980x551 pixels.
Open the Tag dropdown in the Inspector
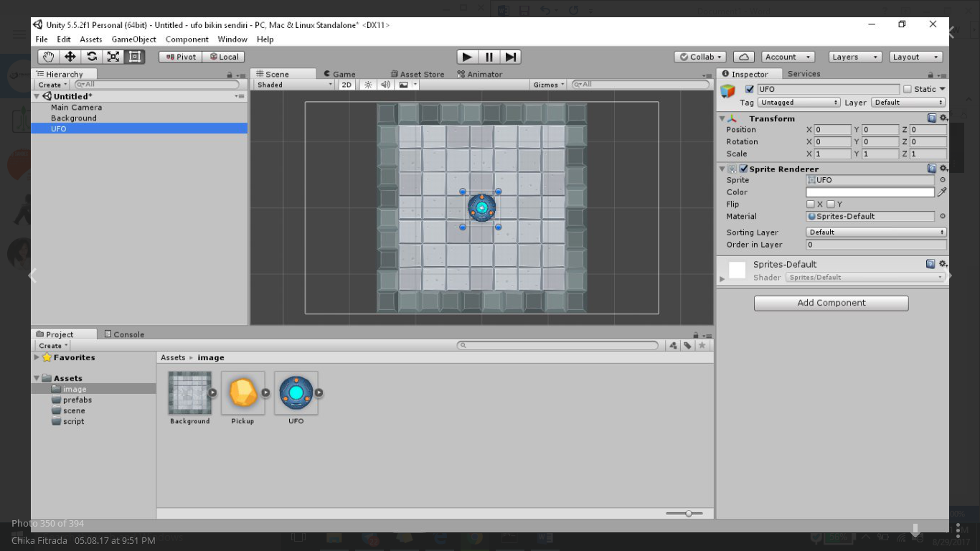(x=798, y=102)
